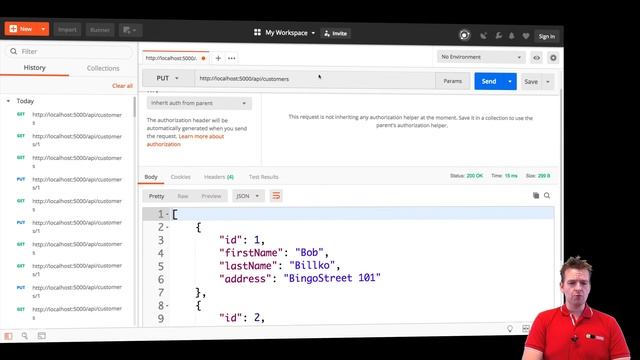The width and height of the screenshot is (640, 360).
Task: Copy response with the copy icon
Action: [536, 196]
